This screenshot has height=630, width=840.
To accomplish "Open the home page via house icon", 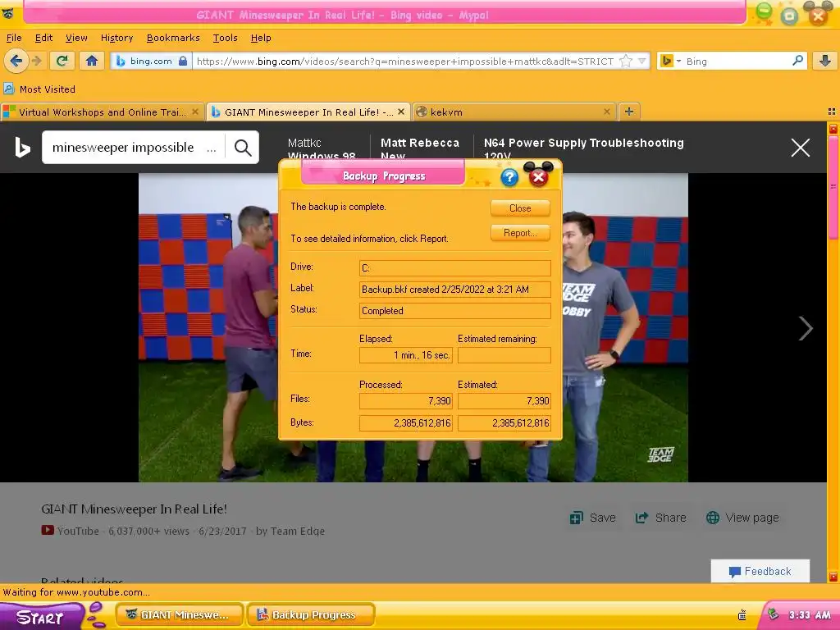I will coord(92,61).
